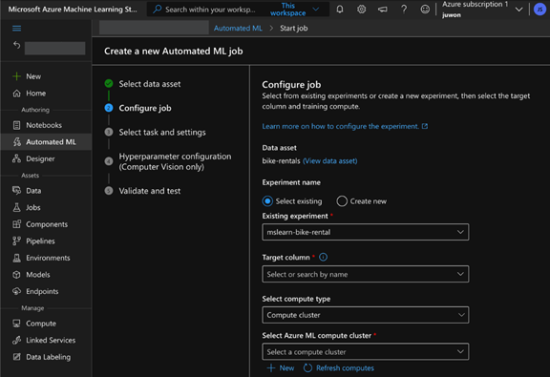Click the View data asset link

point(330,161)
